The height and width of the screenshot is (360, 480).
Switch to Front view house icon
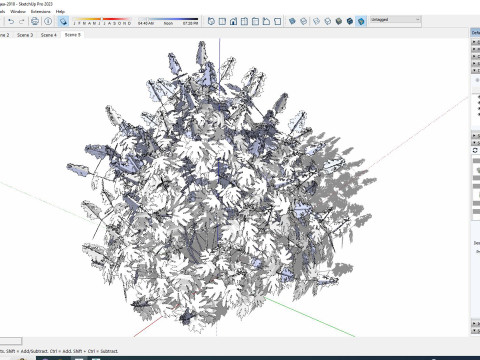pos(233,21)
